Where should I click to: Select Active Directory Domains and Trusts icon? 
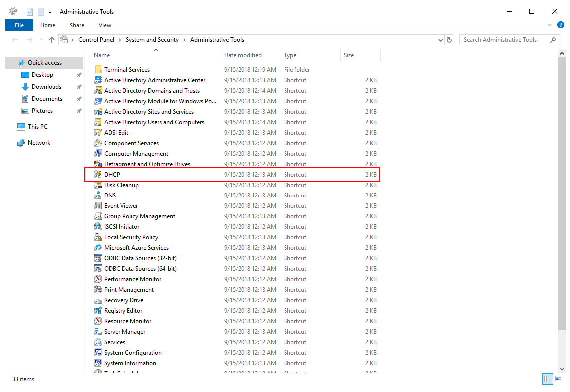click(98, 91)
